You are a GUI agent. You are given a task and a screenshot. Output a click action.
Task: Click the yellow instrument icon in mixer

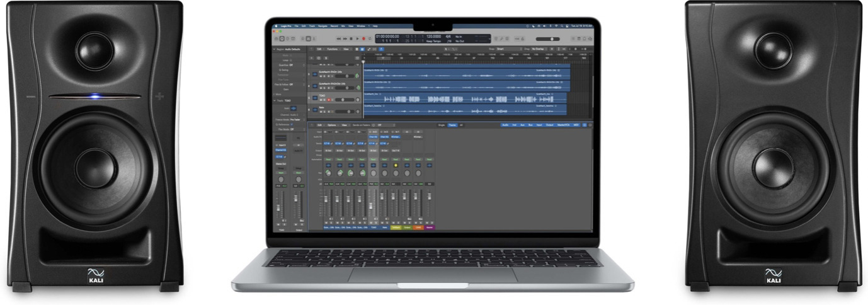tap(396, 165)
